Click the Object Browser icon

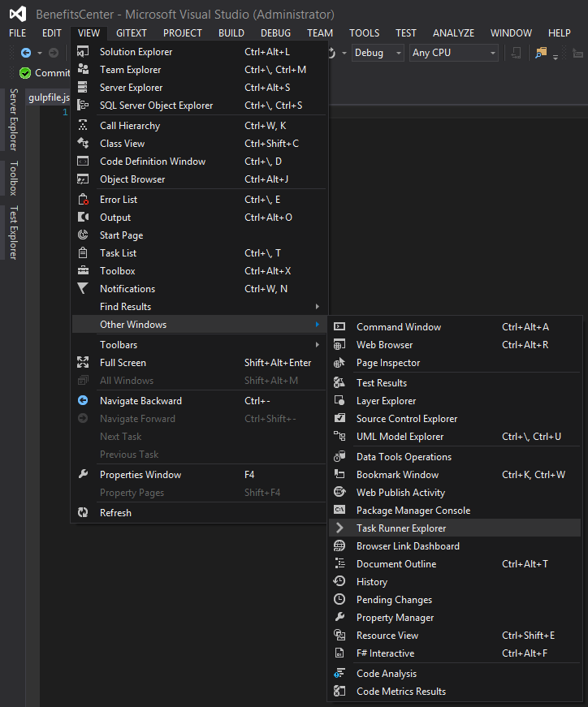[83, 179]
